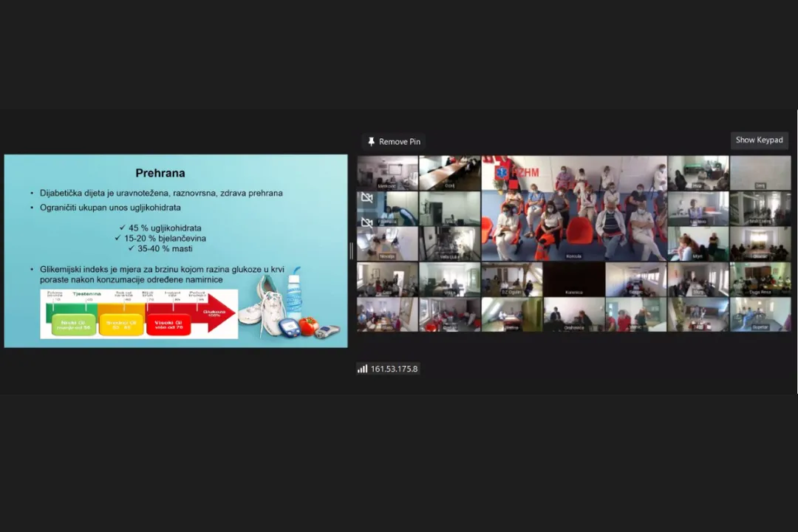Image resolution: width=798 pixels, height=532 pixels.
Task: Select the large Korcula video tile
Action: (x=573, y=208)
